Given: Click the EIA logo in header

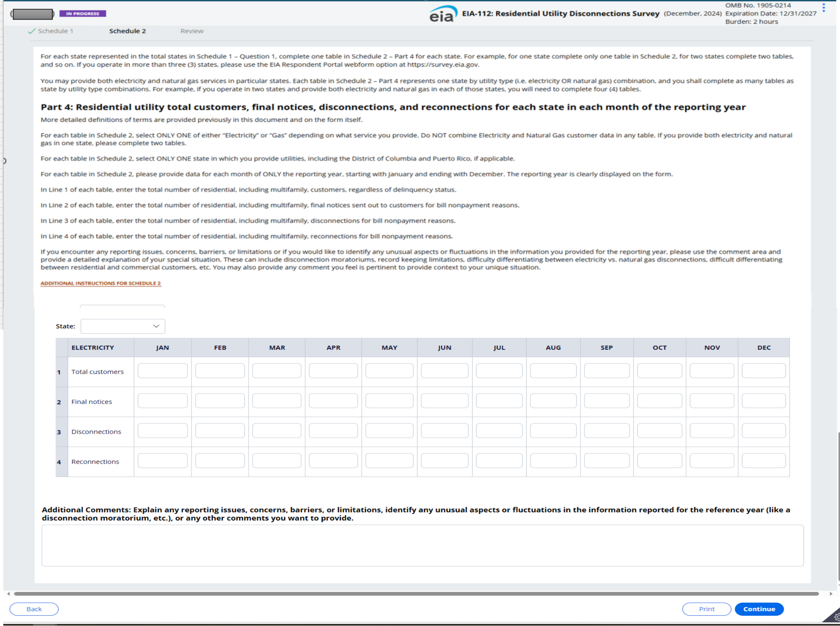Looking at the screenshot, I should click(443, 14).
